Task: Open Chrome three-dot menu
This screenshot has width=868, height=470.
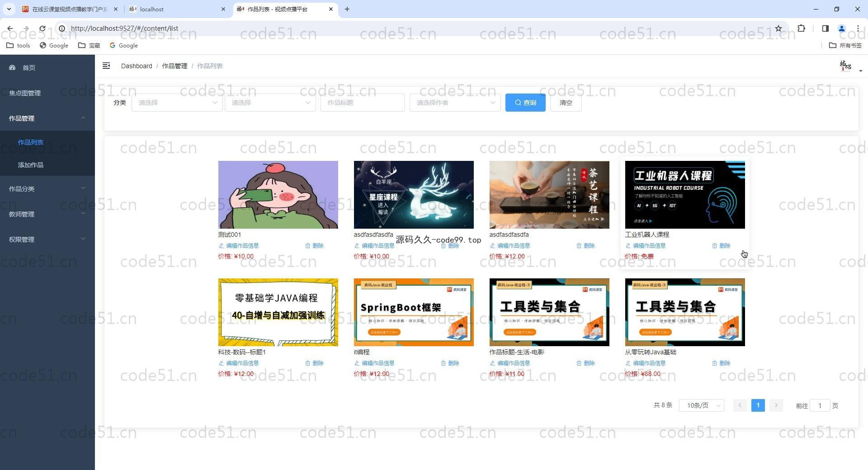Action: point(858,28)
